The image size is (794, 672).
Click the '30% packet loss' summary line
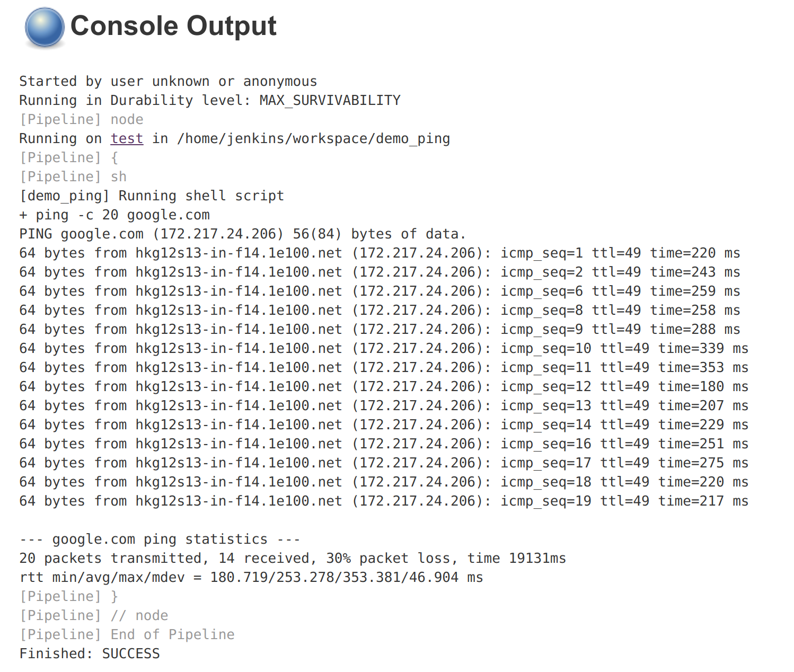(x=293, y=559)
